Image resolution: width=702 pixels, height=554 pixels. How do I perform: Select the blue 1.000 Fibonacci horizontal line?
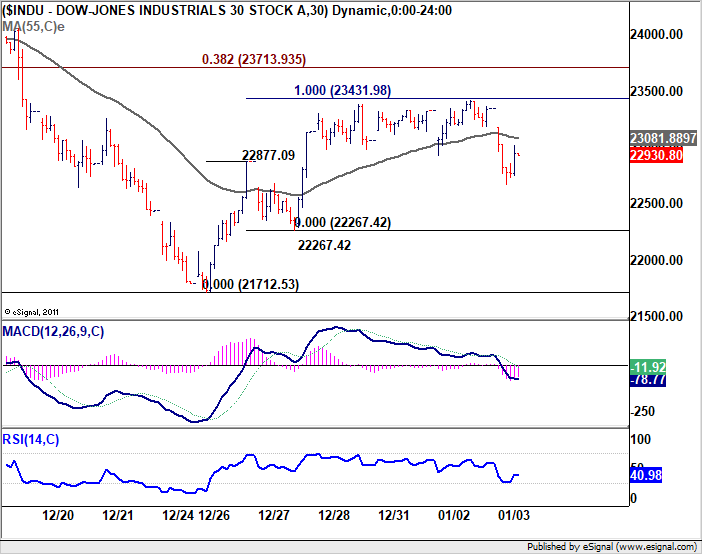[437, 99]
